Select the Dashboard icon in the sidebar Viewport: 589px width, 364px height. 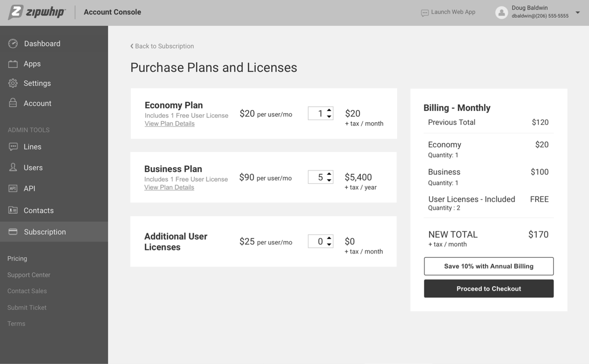[x=13, y=43]
